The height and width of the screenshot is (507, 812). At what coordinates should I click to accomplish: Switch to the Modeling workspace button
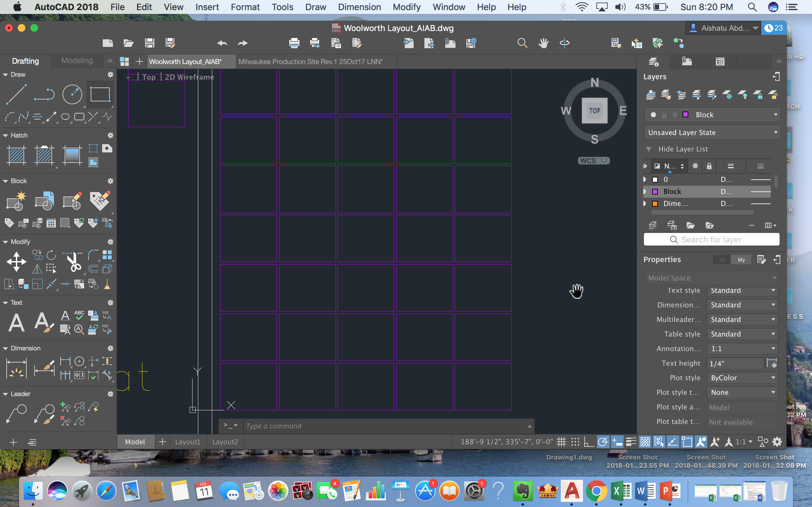[x=77, y=61]
